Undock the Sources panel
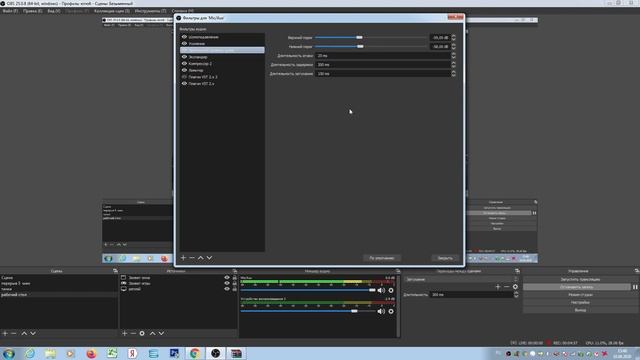Viewport: 640px width, 360px height. coord(235,271)
